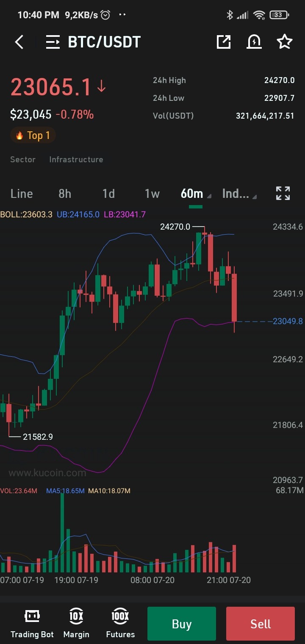Select the 1d interval tab
Image resolution: width=305 pixels, height=644 pixels.
click(x=108, y=194)
